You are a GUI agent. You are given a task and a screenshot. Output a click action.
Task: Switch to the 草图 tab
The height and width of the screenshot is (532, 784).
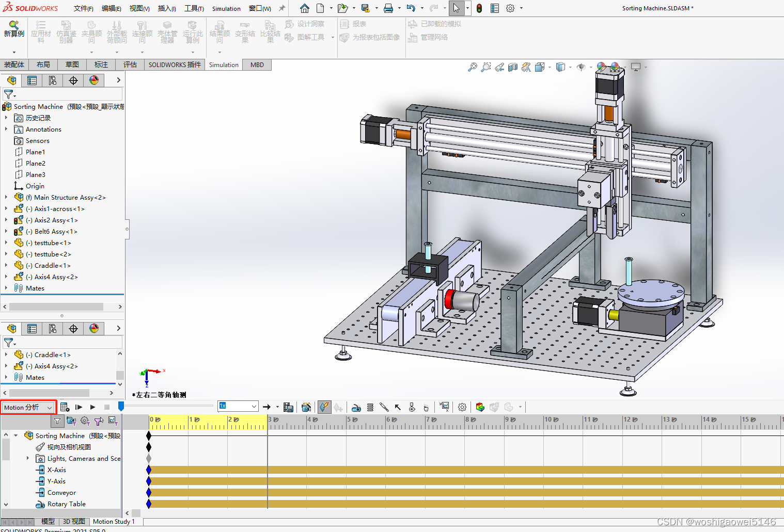(72, 65)
